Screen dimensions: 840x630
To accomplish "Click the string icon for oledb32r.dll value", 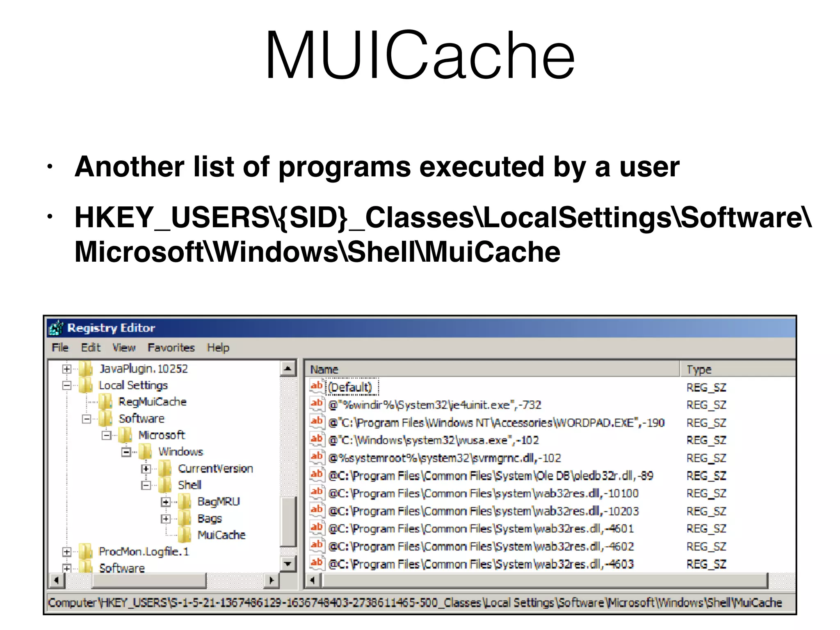I will [317, 475].
